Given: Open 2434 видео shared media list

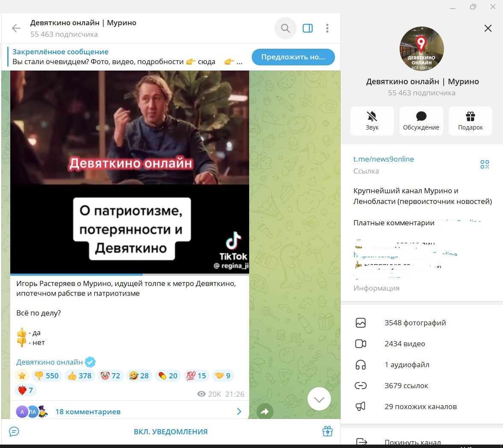Looking at the screenshot, I should (x=404, y=344).
